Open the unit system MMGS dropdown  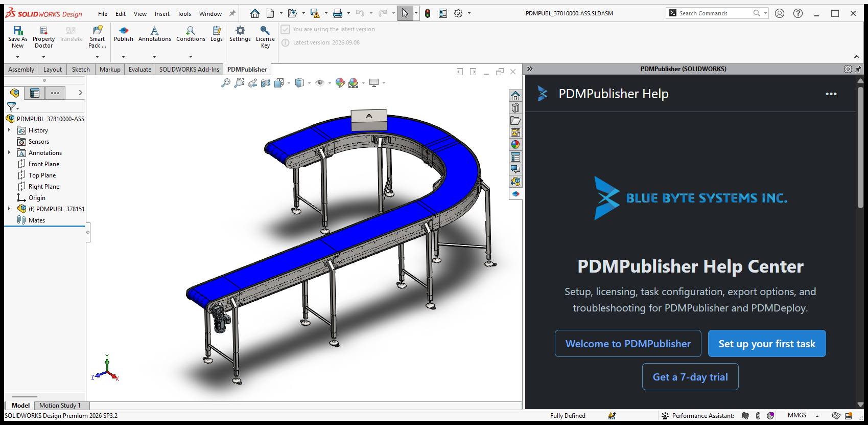pos(817,416)
